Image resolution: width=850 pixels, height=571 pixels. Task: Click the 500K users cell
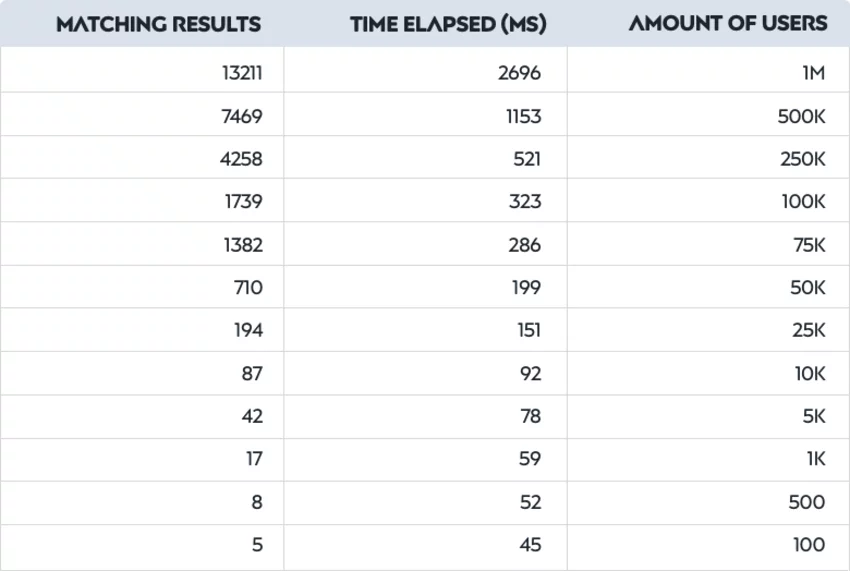708,114
